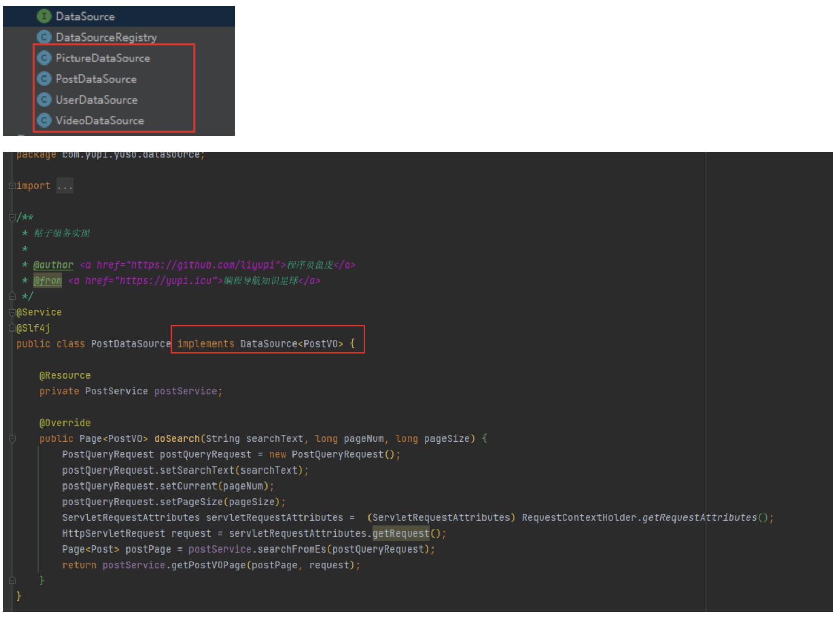Viewport: 840px width, 624px height.
Task: Open the VideoDataSource file name
Action: click(x=99, y=121)
